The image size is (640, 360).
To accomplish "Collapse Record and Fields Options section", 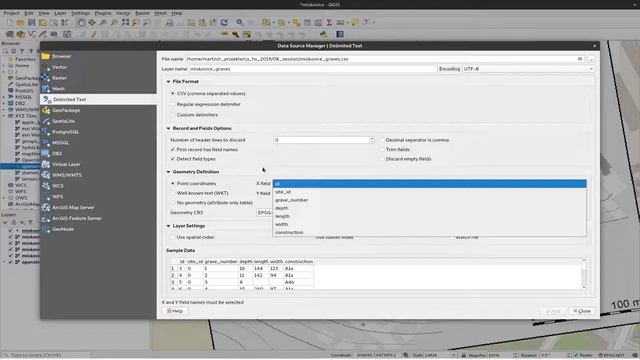I will coord(168,129).
